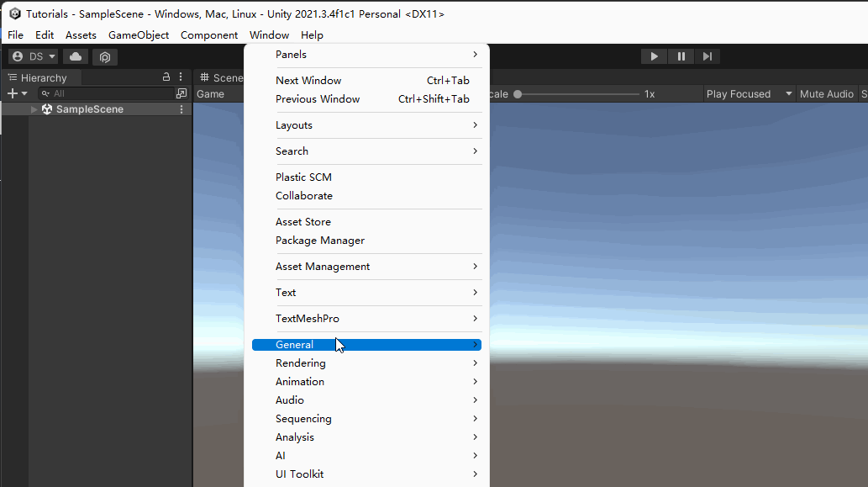Lock the Hierarchy panel

coord(166,77)
